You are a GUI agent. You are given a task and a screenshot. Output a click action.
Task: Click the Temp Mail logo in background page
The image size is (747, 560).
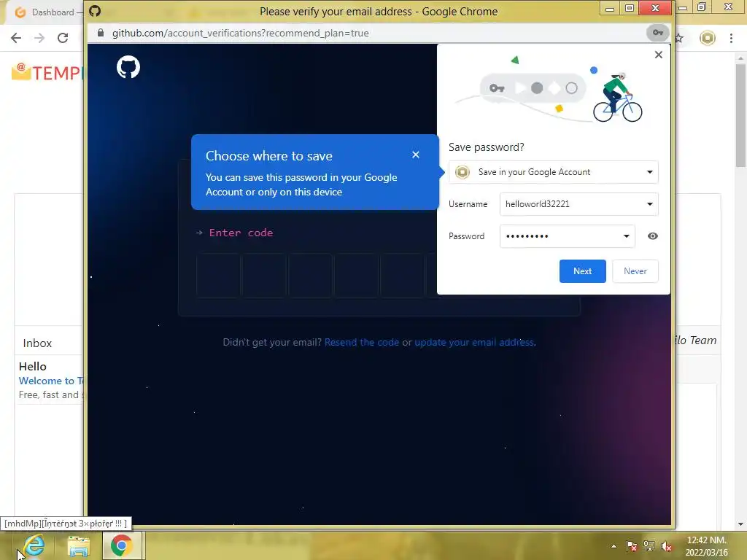pyautogui.click(x=47, y=72)
